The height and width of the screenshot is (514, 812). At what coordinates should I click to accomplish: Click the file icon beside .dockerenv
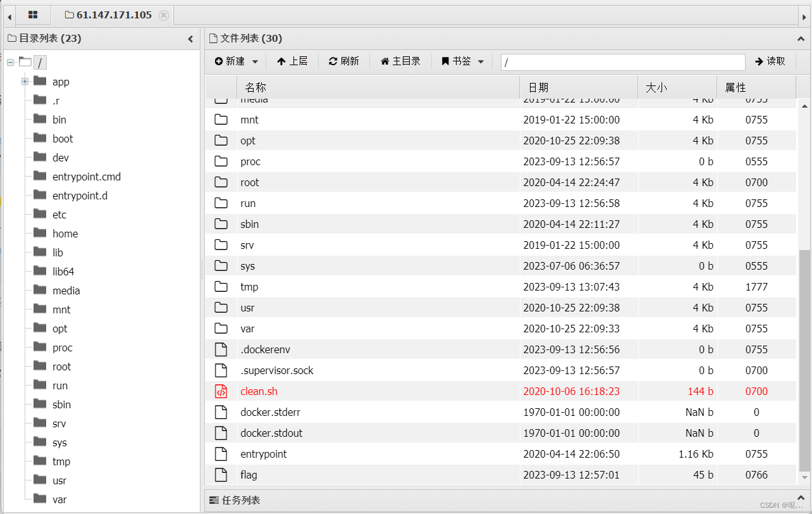click(x=221, y=349)
